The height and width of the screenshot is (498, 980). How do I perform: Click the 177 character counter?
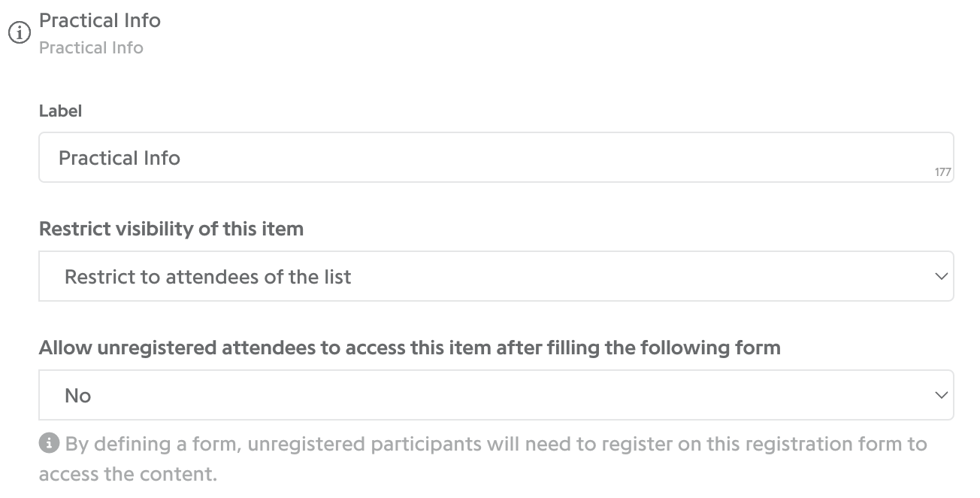943,172
